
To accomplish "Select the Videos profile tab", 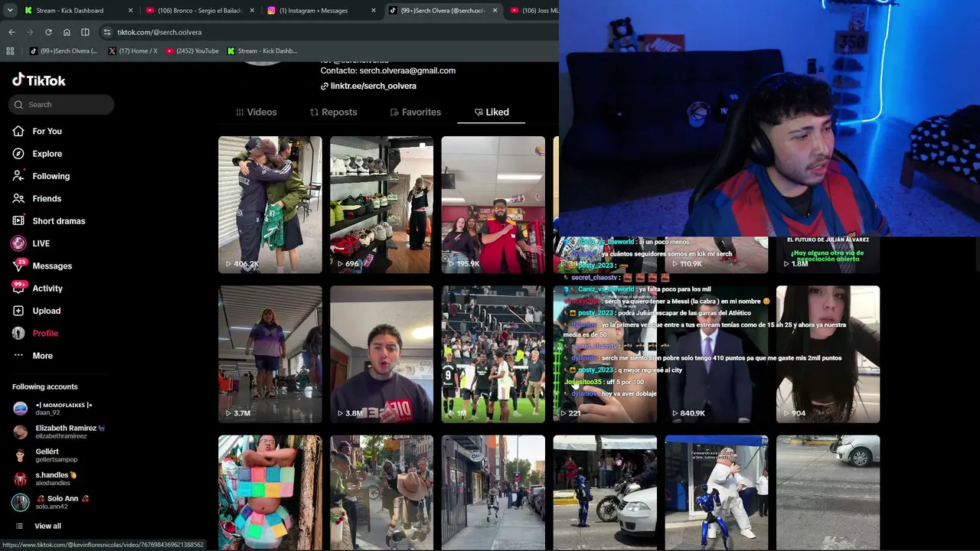I will [x=256, y=112].
